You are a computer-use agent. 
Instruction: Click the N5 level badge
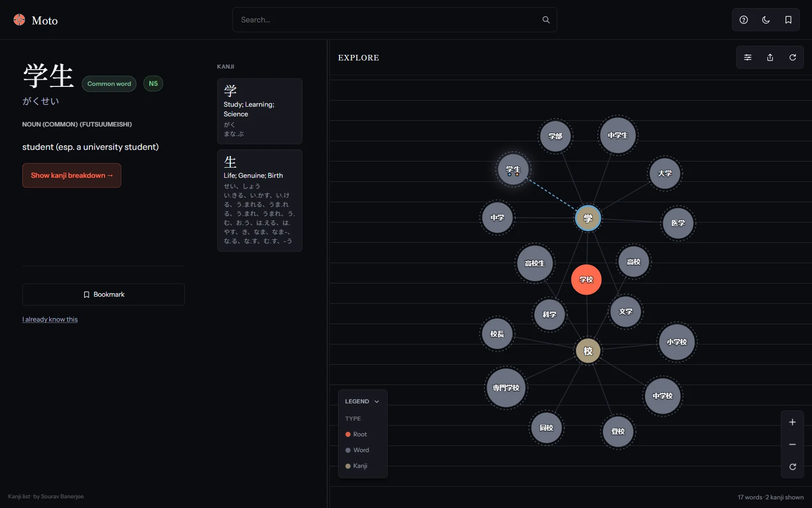tap(153, 83)
